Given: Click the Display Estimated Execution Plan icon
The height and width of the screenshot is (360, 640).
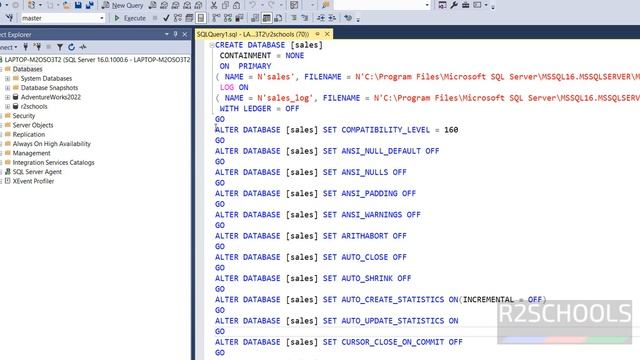Looking at the screenshot, I should 178,18.
